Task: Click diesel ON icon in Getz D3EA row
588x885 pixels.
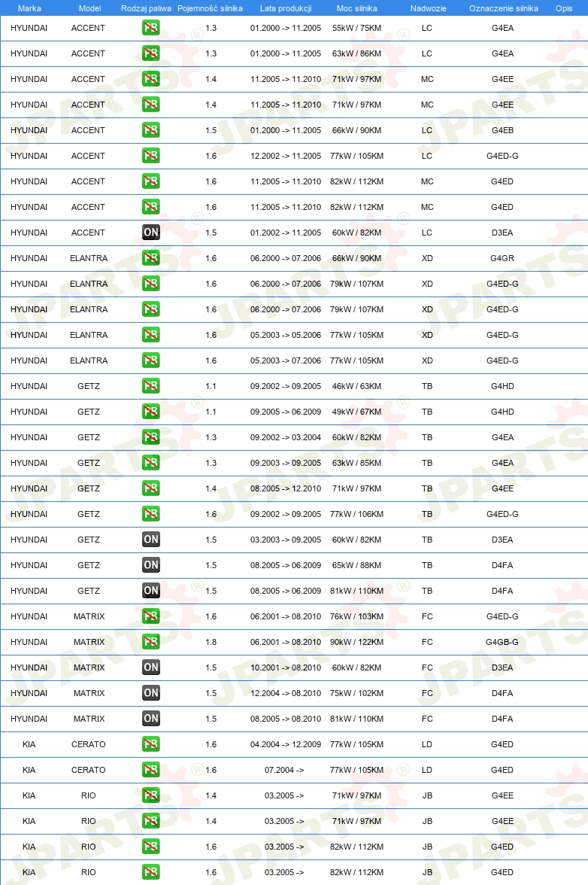Action: [150, 540]
